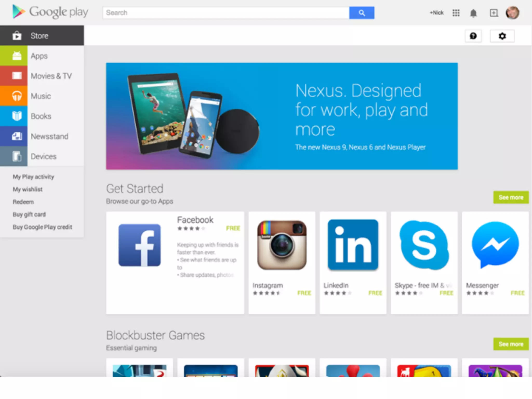Click the LinkedIn app icon
This screenshot has height=399, width=532.
[x=353, y=245]
